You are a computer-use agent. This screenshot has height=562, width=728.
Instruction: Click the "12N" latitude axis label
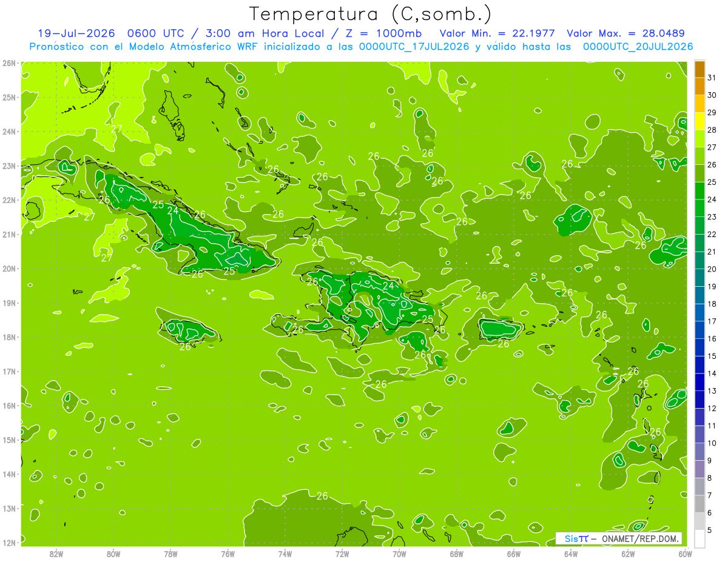pyautogui.click(x=9, y=543)
